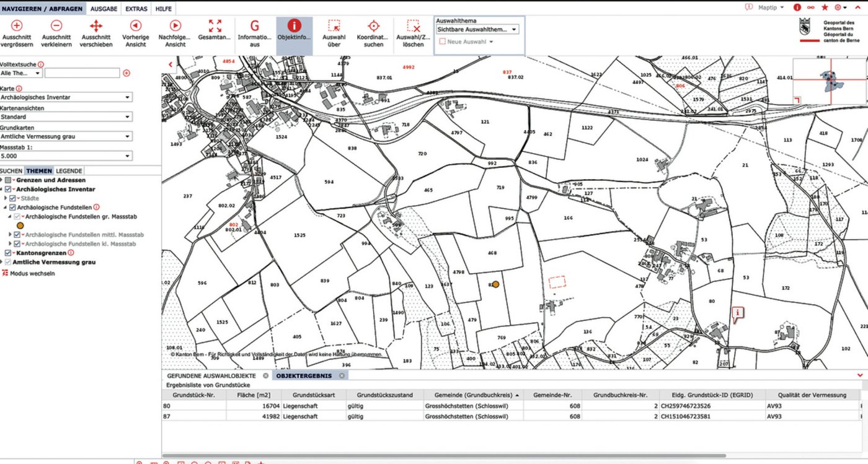The height and width of the screenshot is (464, 868).
Task: Select the Ausschnitt verkleinern tool
Action: [x=56, y=31]
